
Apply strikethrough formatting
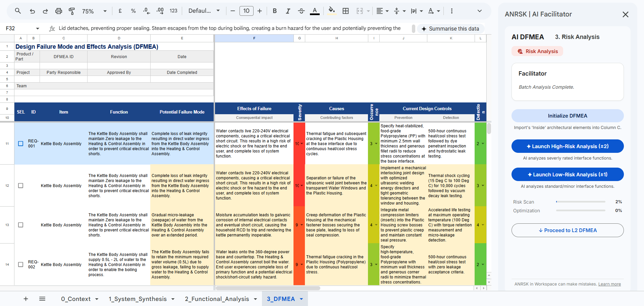(x=301, y=11)
